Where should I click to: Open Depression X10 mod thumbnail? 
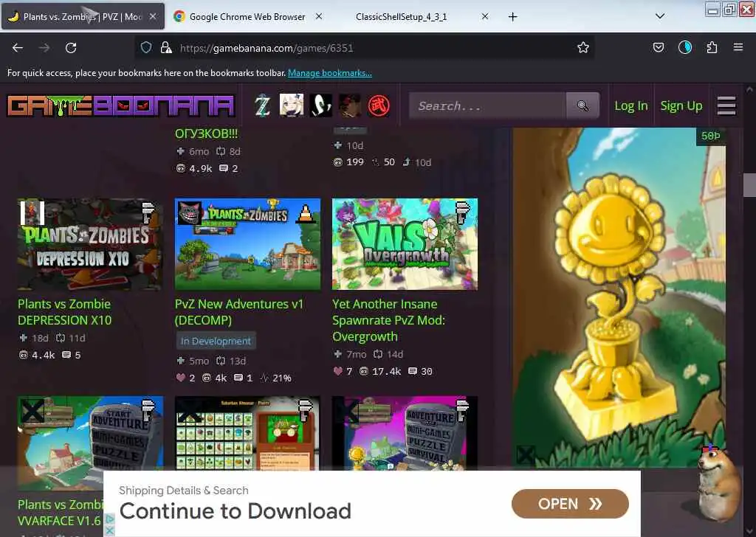(x=90, y=244)
